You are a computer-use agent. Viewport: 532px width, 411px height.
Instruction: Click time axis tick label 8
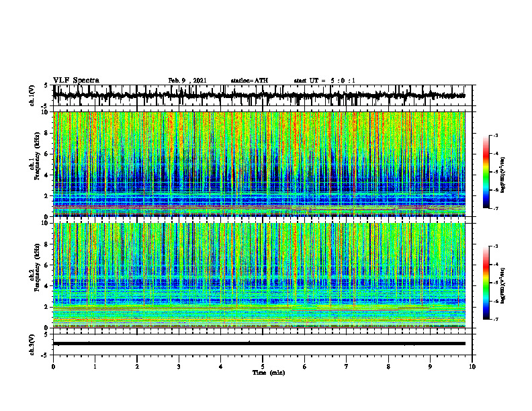pos(388,367)
